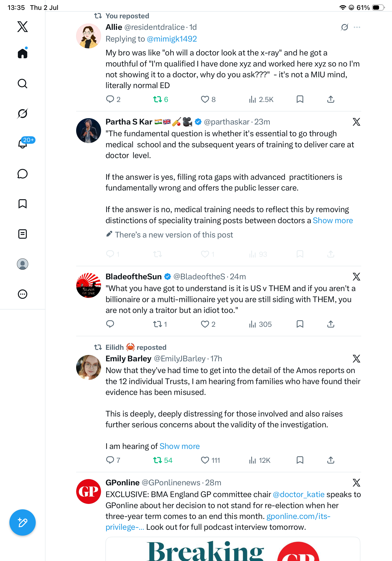Open profile avatar in the sidebar
Viewport: 392px width, 561px height.
[x=23, y=264]
